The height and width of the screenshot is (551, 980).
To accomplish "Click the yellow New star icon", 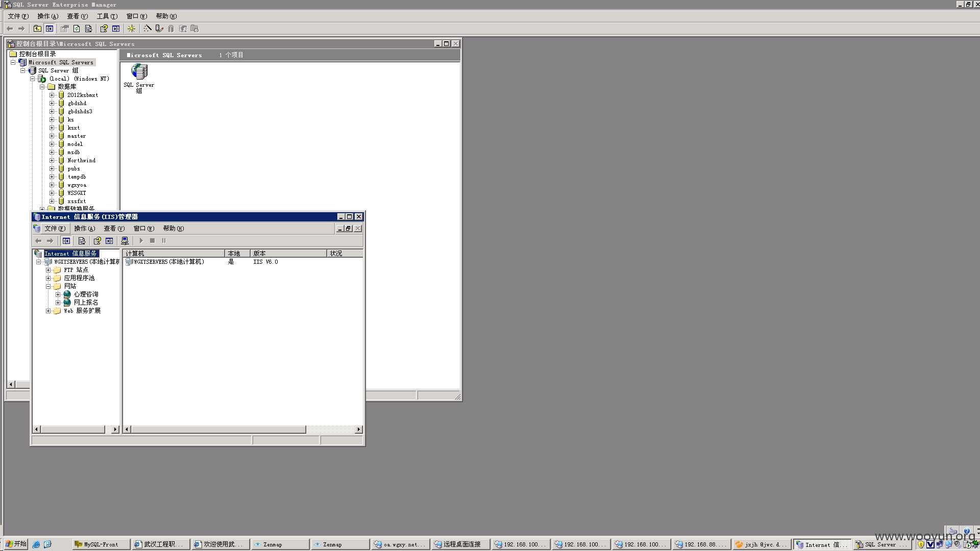I will point(132,29).
